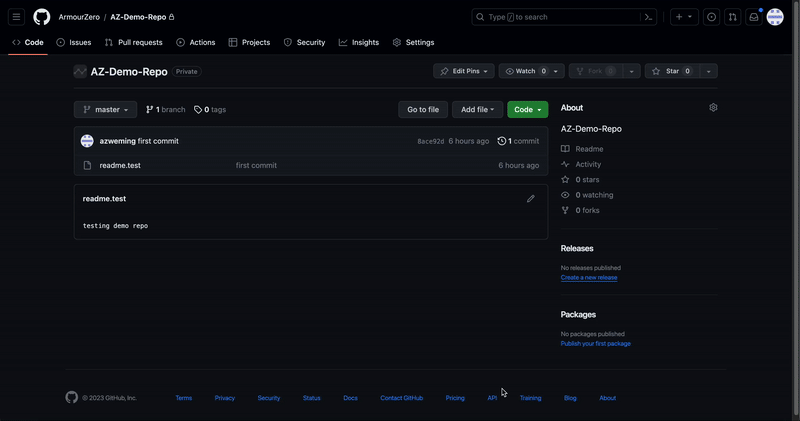Open commit hash 8ace92d
The height and width of the screenshot is (421, 800).
pos(431,141)
